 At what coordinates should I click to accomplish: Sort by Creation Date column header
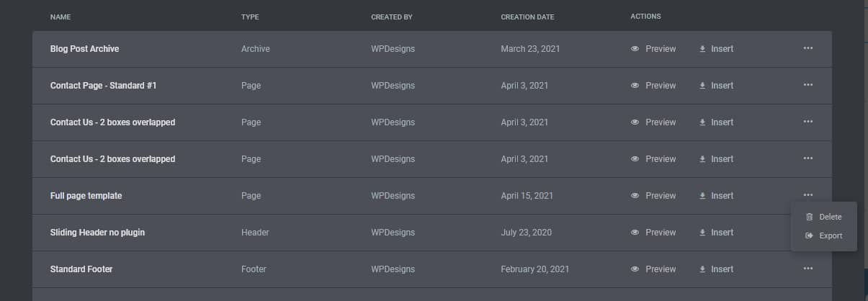point(527,17)
